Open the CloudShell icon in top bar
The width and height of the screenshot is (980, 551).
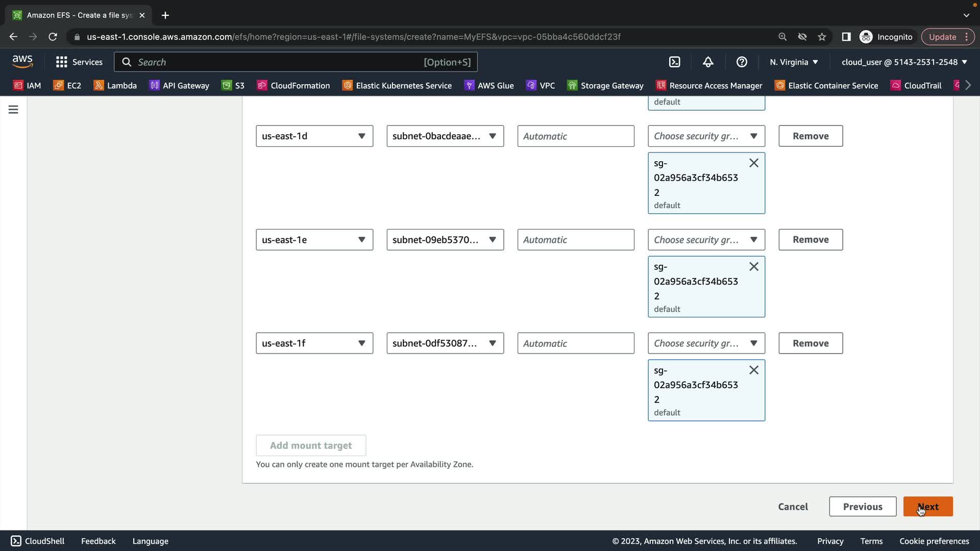click(675, 62)
